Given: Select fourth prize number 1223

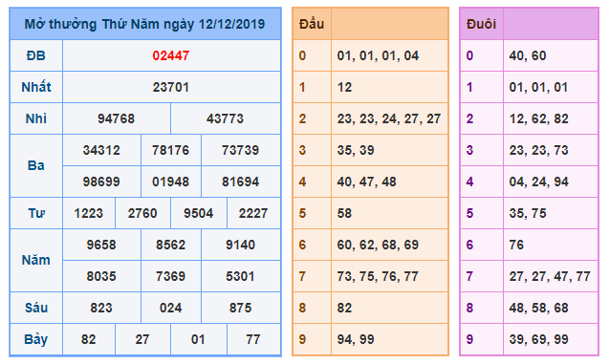Looking at the screenshot, I should pos(89,213).
